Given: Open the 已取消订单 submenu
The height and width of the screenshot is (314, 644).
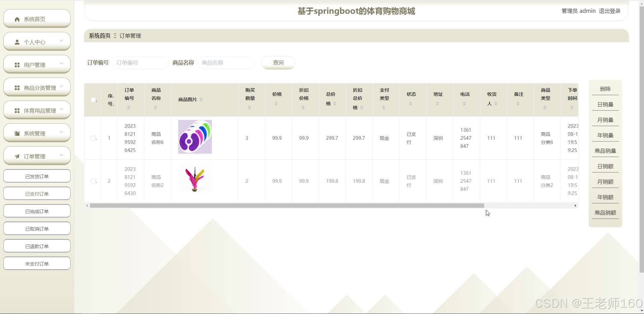Looking at the screenshot, I should 37,229.
